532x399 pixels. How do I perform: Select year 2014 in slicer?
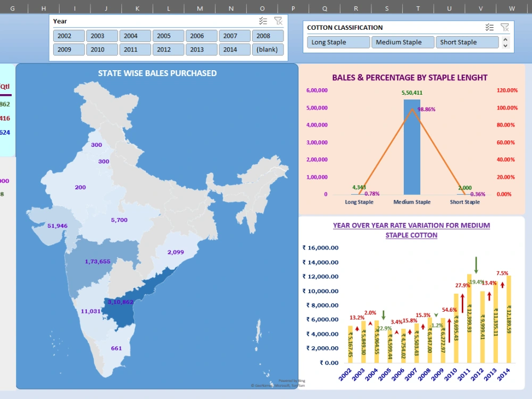235,49
